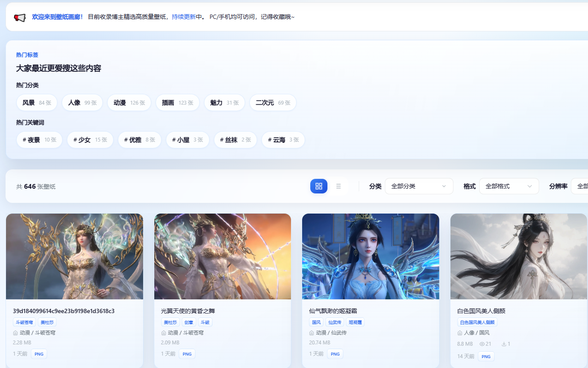Open the 分类 dropdown showing 全部分类
This screenshot has height=368, width=588.
(x=419, y=186)
